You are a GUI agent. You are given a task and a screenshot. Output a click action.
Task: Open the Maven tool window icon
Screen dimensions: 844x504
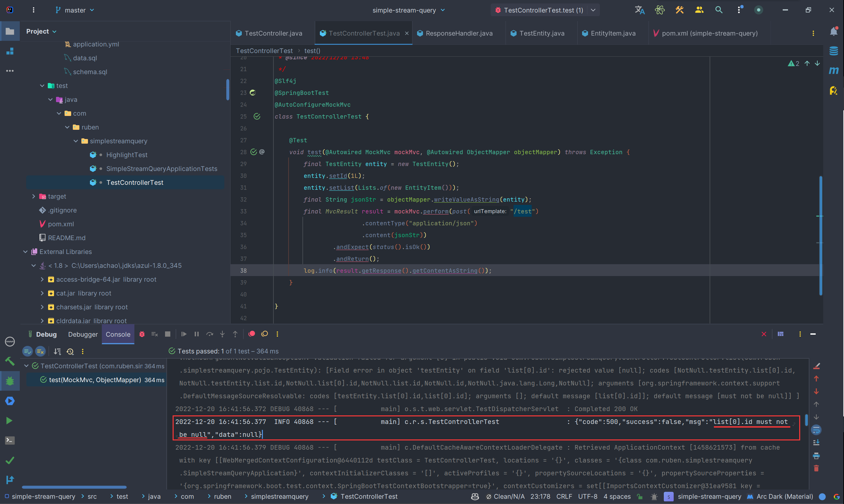834,70
